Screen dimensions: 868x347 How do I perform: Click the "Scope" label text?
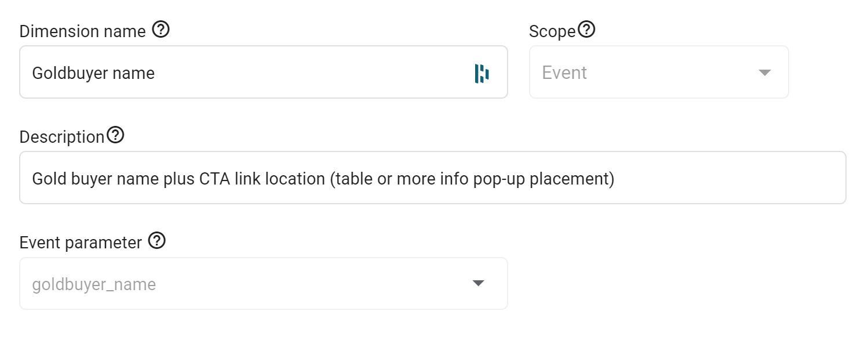click(x=552, y=31)
